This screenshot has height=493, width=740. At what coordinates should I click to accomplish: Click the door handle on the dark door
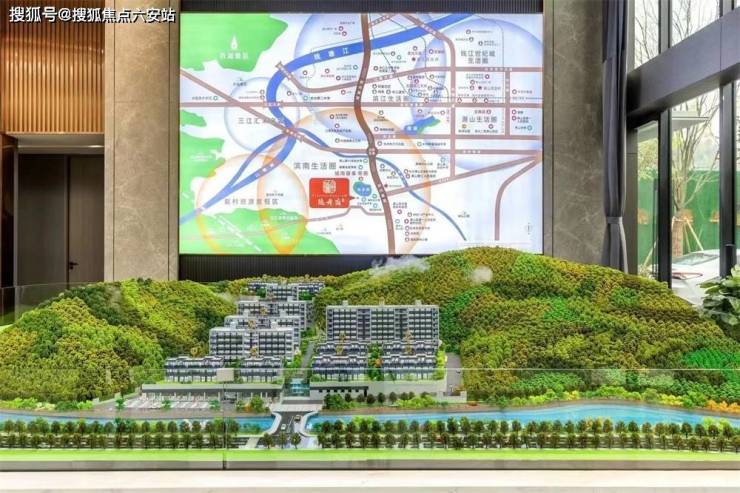coord(72,265)
